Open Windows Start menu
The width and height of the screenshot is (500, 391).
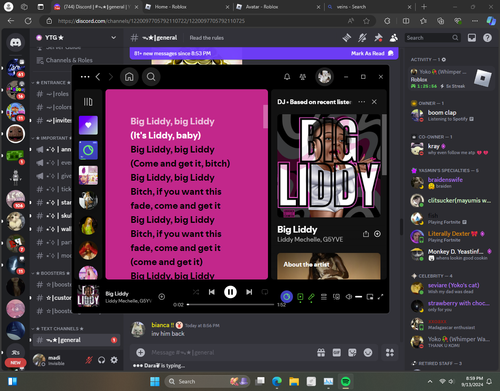tap(155, 381)
